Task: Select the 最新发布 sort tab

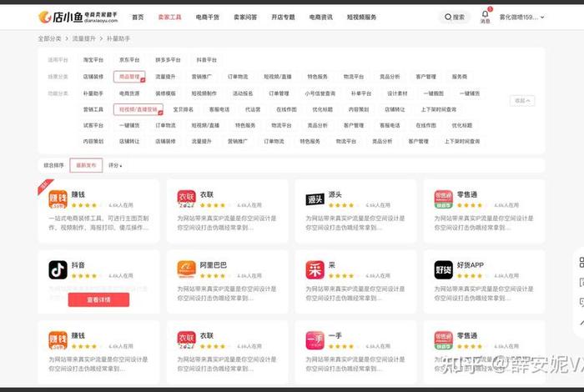Action: 86,165
